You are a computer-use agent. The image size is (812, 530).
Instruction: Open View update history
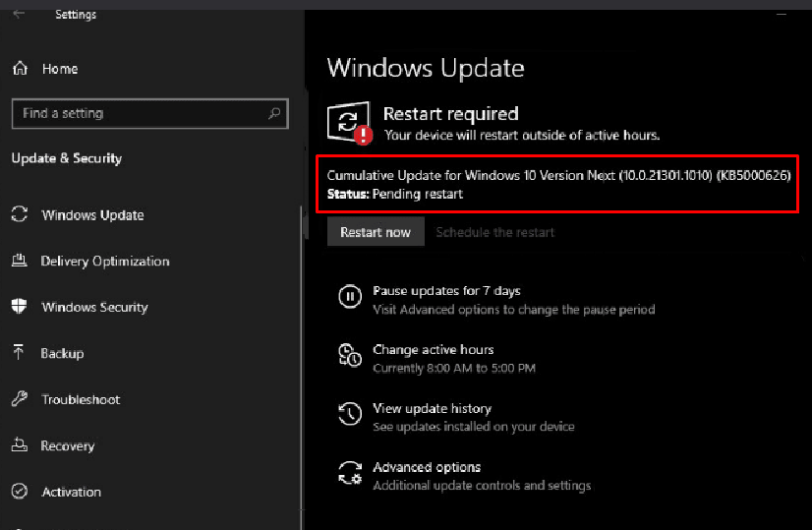point(432,408)
